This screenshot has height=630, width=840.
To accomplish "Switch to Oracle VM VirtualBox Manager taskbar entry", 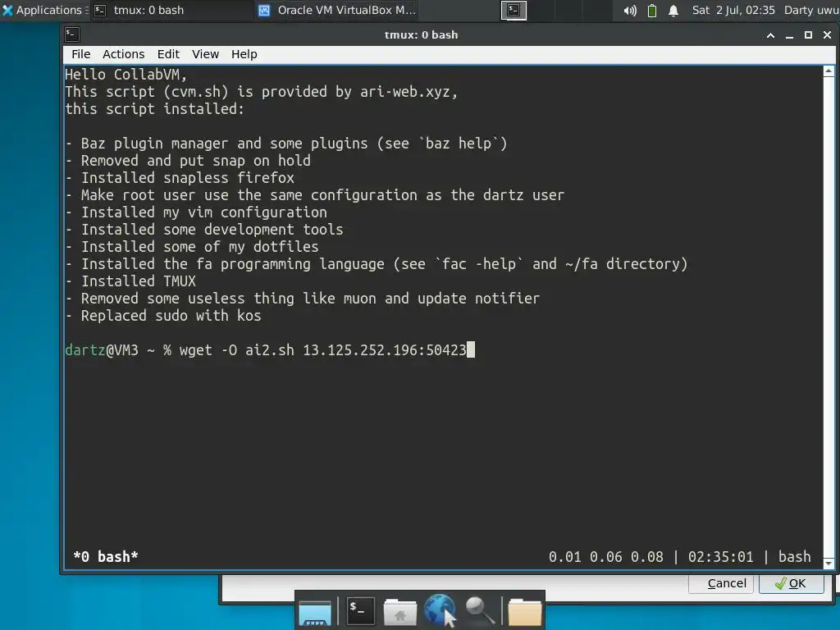I will 337,10.
